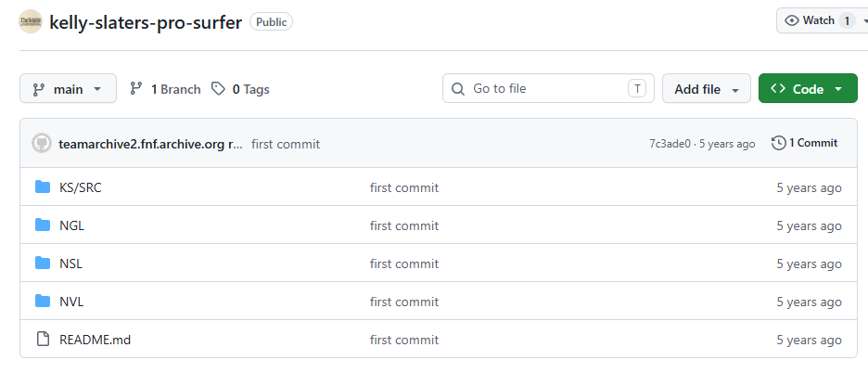
Task: Click '5 years ago' in NVL row
Action: tap(809, 302)
